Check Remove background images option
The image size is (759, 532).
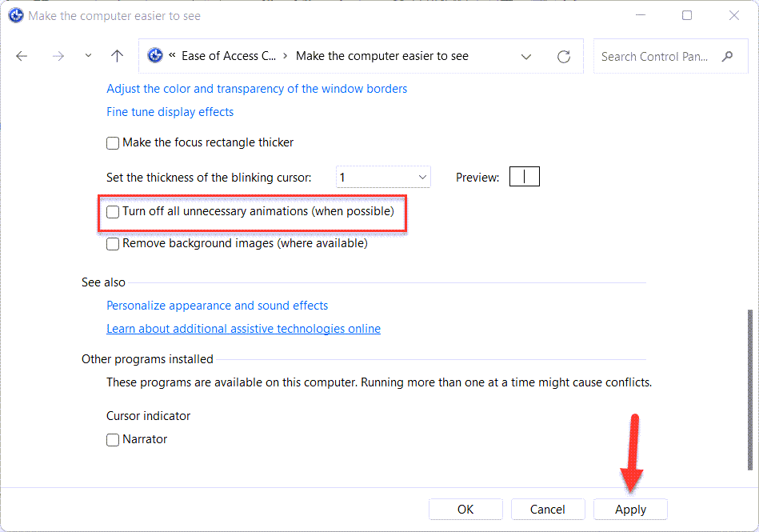tap(113, 244)
